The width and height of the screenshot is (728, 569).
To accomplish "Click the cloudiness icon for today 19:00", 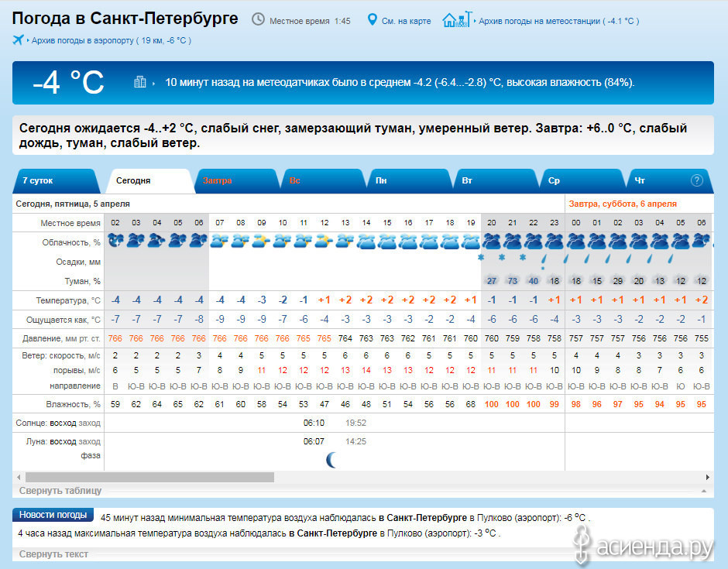I will click(x=471, y=242).
